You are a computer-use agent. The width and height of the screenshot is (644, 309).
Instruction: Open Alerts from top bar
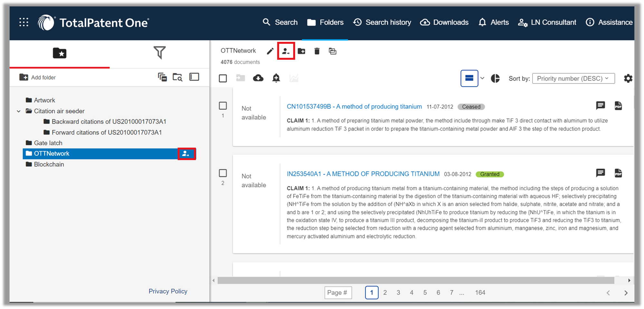pyautogui.click(x=494, y=22)
